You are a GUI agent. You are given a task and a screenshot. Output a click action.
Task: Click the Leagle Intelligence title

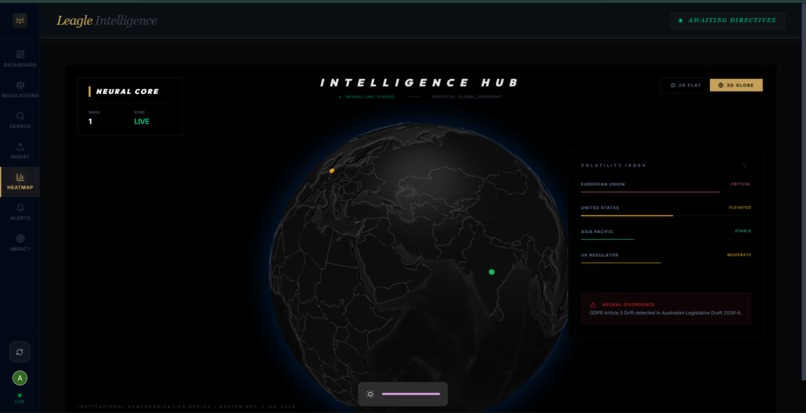[x=107, y=21]
